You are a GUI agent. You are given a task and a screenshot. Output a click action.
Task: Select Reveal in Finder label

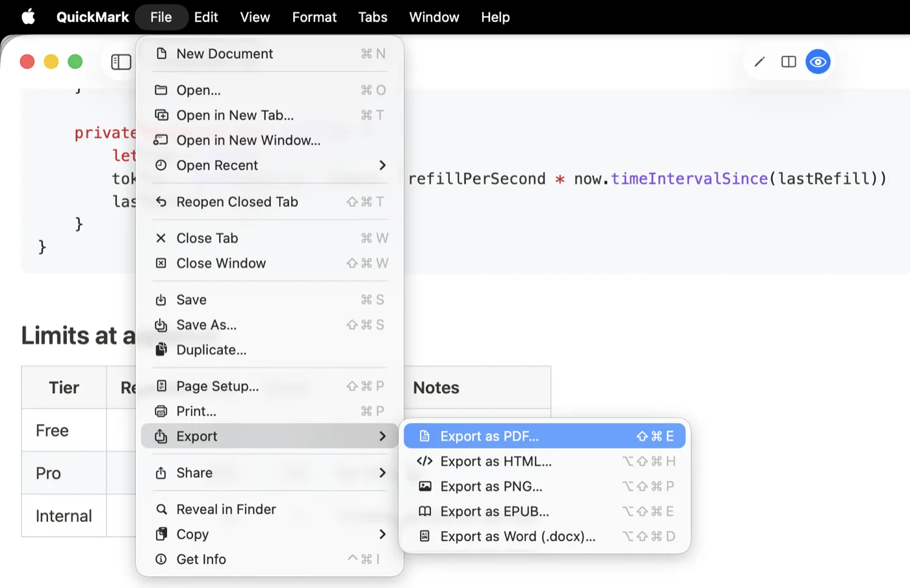(x=226, y=509)
